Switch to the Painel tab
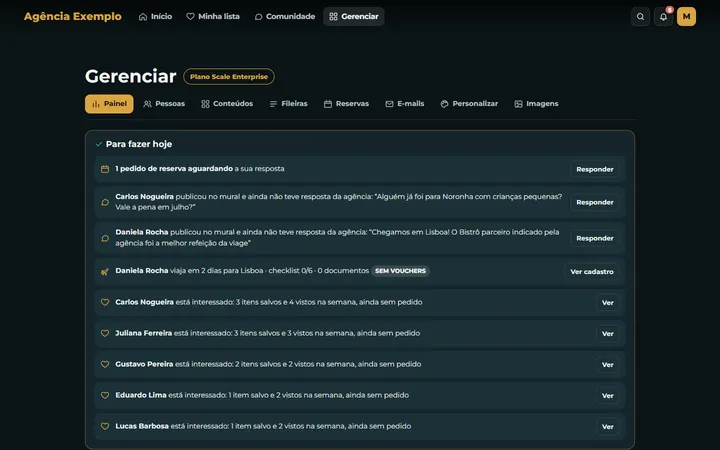Image resolution: width=720 pixels, height=450 pixels. click(109, 104)
